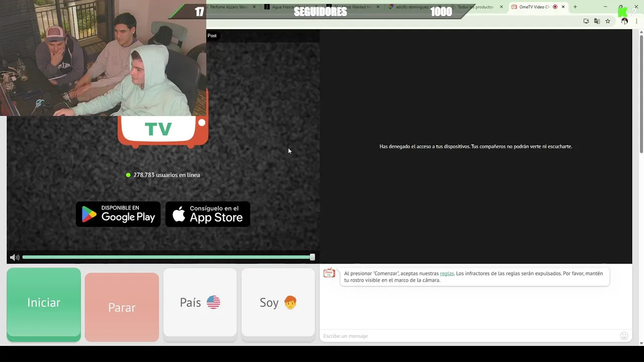644x362 pixels.
Task: Close the OmeTV Video Chat tab
Action: 563,7
